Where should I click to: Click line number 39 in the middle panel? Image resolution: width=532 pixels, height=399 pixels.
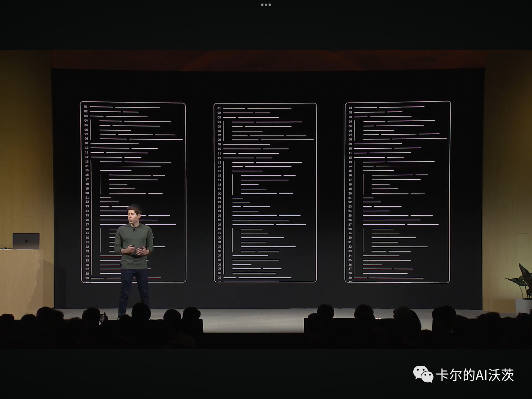(219, 278)
